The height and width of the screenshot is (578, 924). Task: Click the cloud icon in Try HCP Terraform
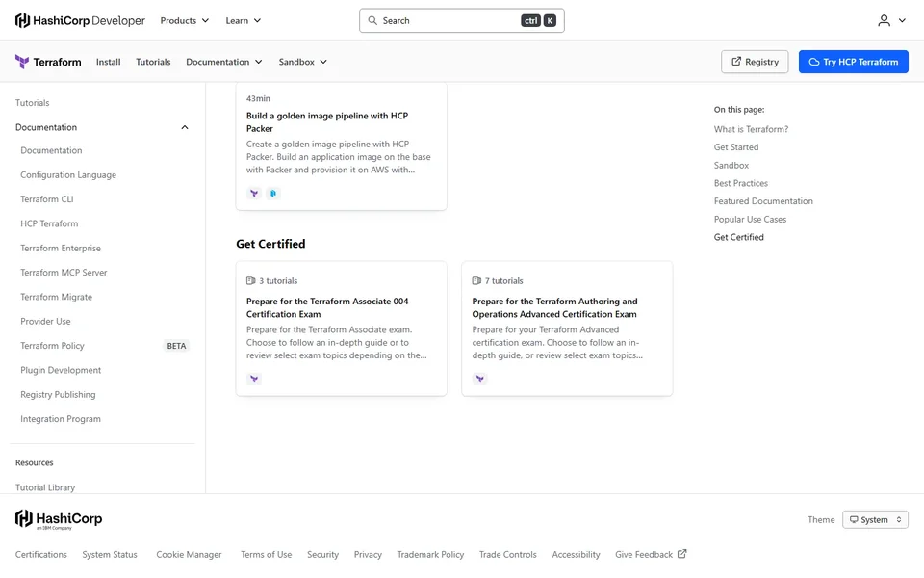click(x=814, y=62)
